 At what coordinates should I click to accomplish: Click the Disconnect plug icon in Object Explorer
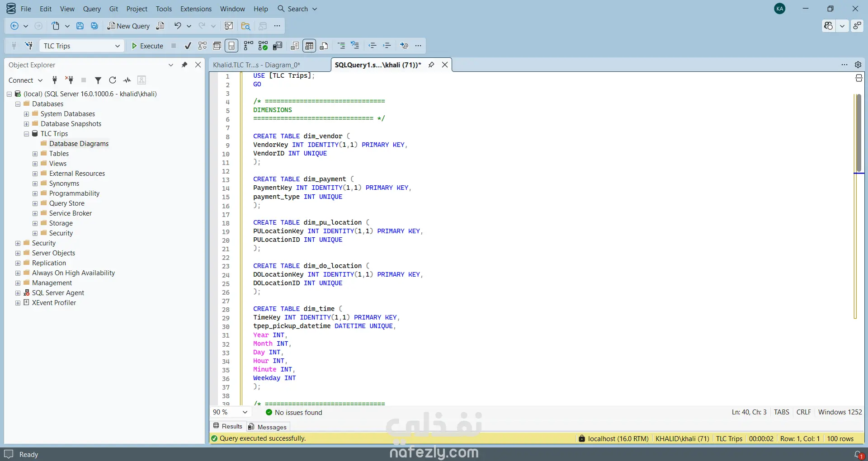[x=69, y=80]
